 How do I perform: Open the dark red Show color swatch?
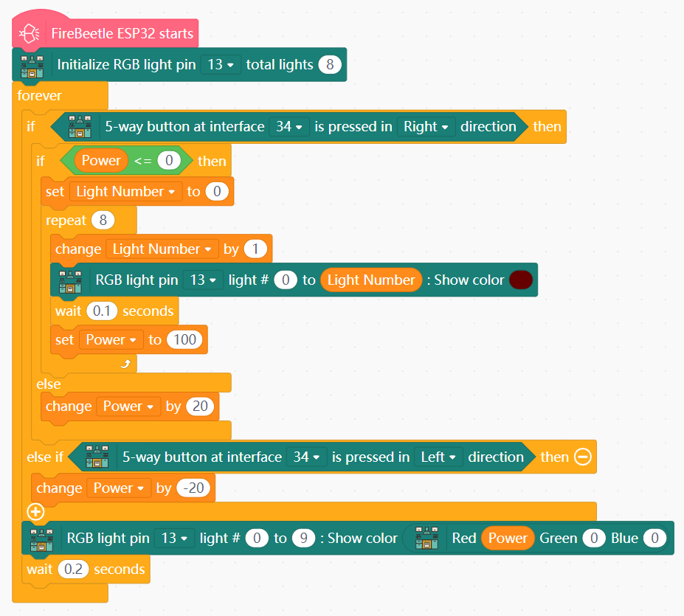[x=521, y=280]
